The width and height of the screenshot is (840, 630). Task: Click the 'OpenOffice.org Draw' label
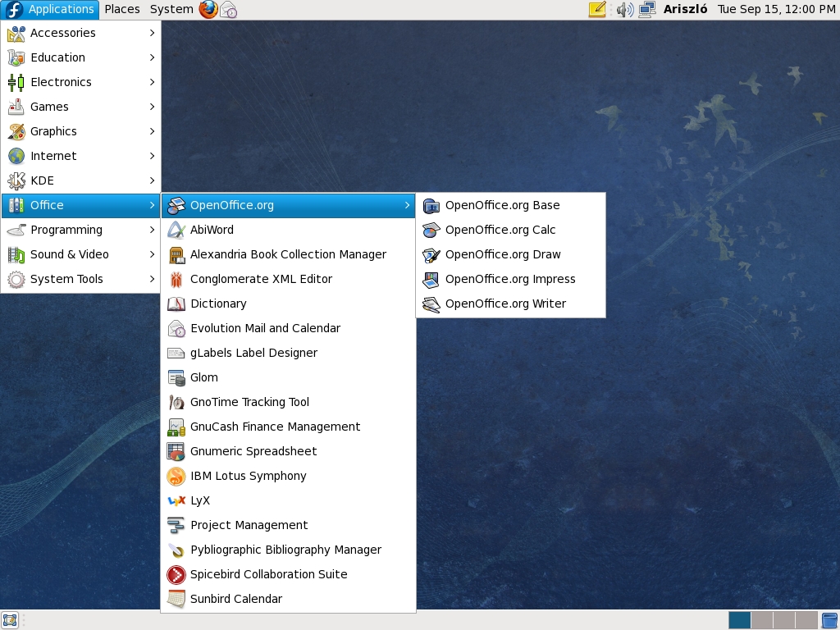[x=503, y=254]
